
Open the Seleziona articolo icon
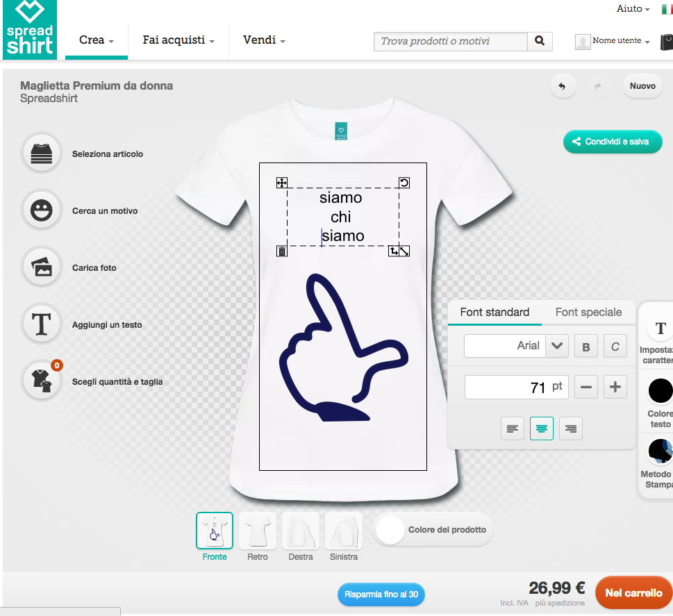click(x=42, y=153)
